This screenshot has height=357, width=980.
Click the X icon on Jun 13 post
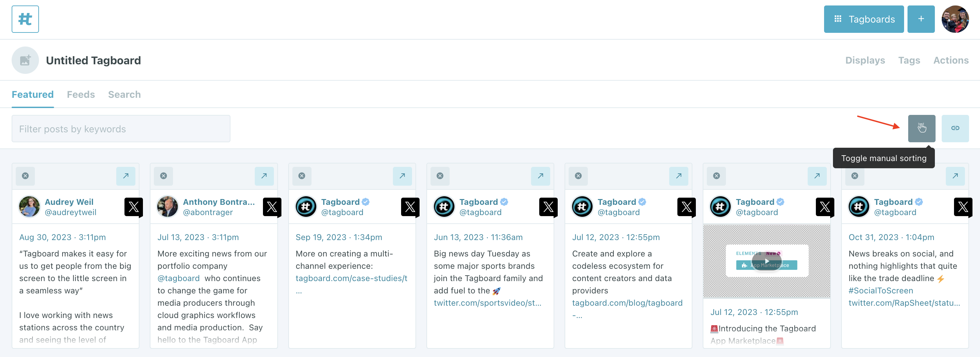click(x=548, y=207)
